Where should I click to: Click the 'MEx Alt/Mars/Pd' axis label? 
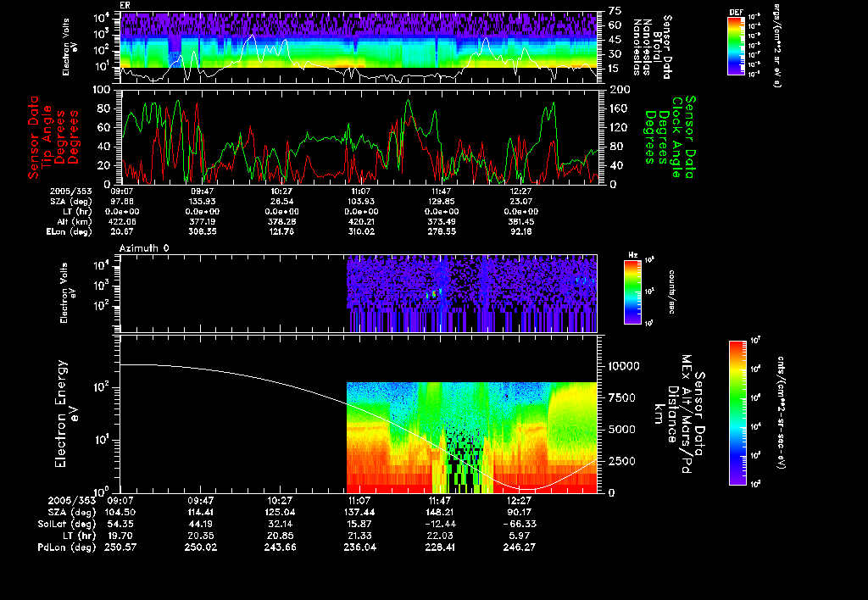687,414
